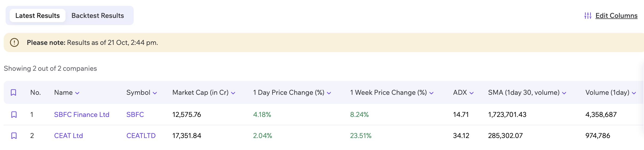The height and width of the screenshot is (150, 644).
Task: Click the Edit Columns sliders icon
Action: coord(588,16)
